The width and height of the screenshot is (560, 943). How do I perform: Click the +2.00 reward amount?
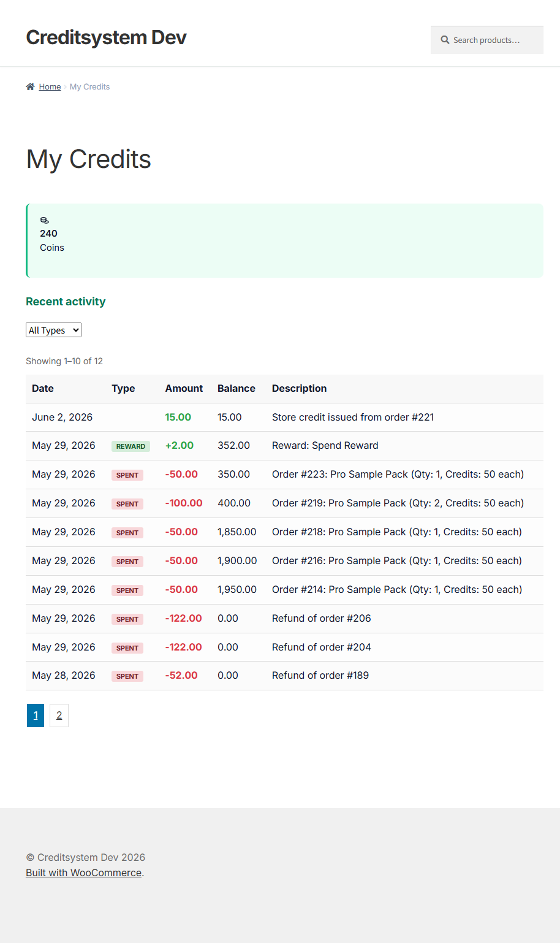(179, 445)
